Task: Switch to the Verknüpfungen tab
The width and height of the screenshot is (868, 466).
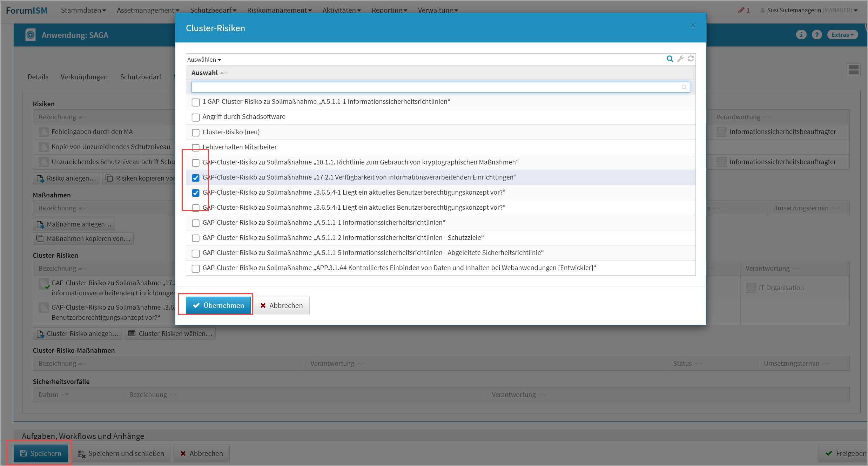Action: coord(84,77)
